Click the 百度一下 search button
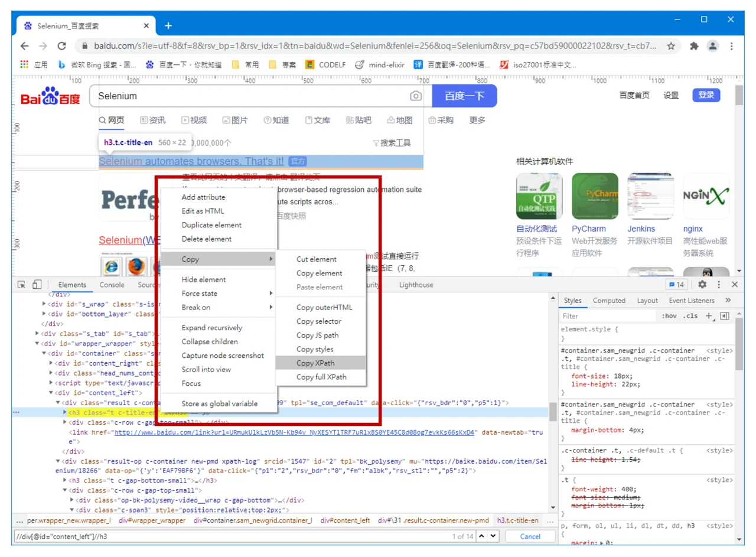 coord(464,96)
